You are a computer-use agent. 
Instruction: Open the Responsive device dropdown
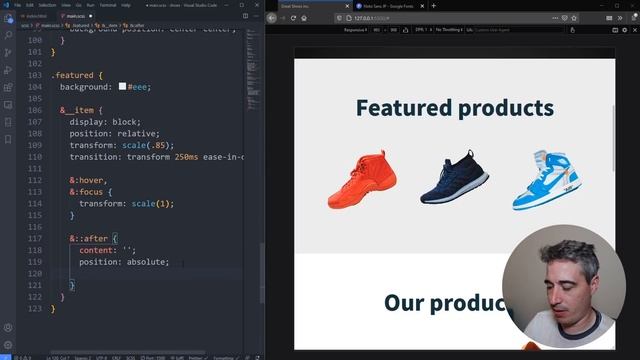coord(355,30)
